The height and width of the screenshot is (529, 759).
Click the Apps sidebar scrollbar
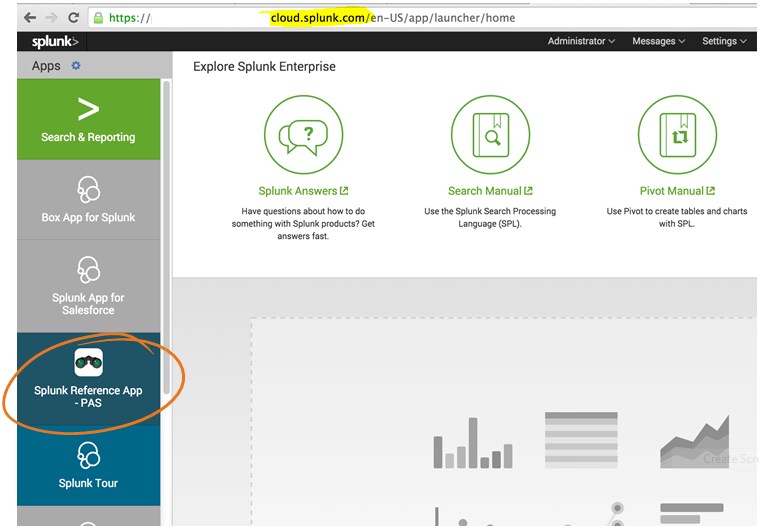167,237
